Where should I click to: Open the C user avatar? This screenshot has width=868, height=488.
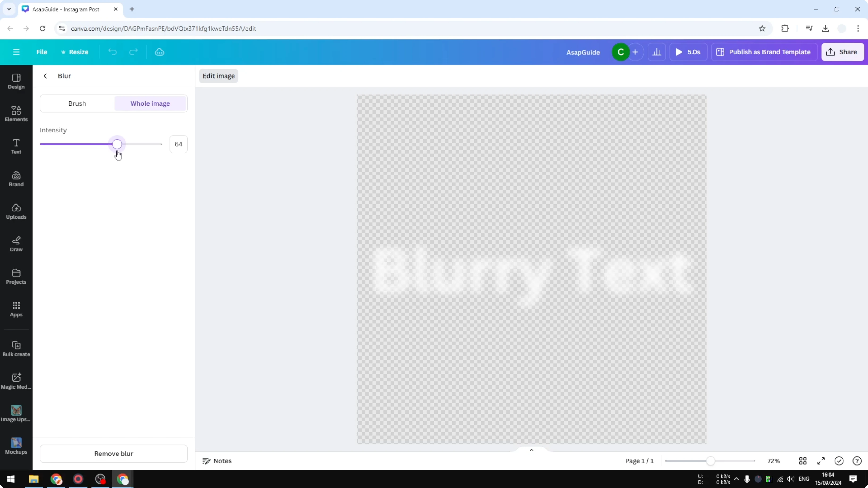pos(621,52)
